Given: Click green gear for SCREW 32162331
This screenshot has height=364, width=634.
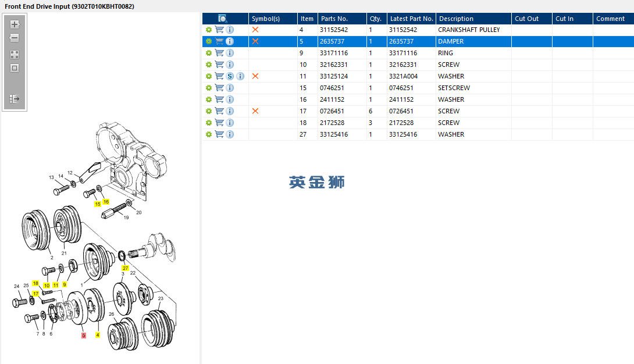Looking at the screenshot, I should point(209,65).
